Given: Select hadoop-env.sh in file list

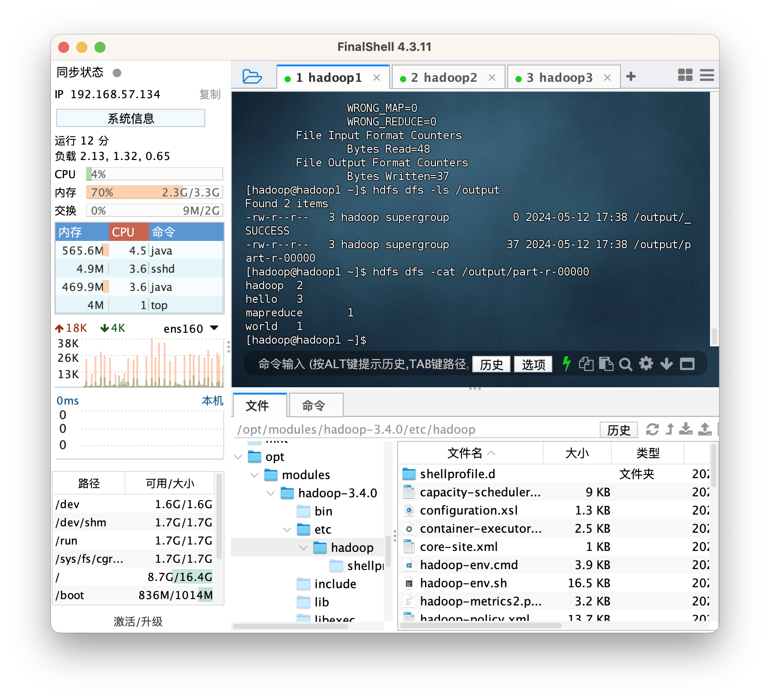Looking at the screenshot, I should pos(553,583).
